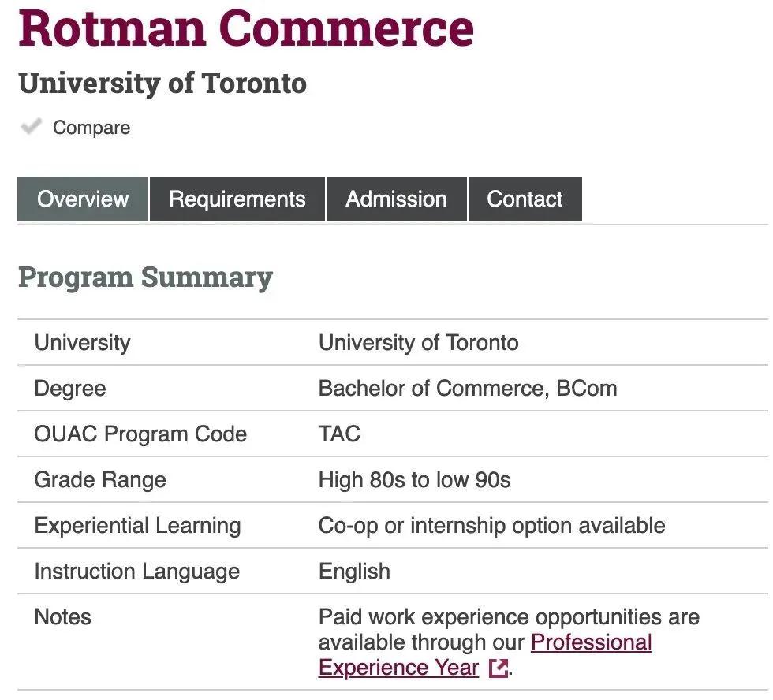Image resolution: width=773 pixels, height=700 pixels.
Task: Open the external link icon after Experience Year
Action: pyautogui.click(x=498, y=668)
